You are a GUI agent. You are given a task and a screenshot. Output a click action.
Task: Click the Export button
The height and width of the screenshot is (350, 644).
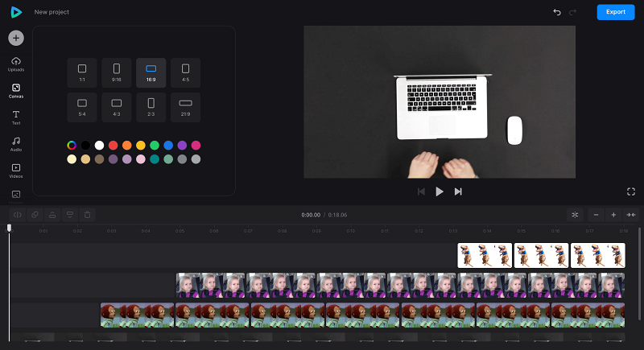pos(616,12)
